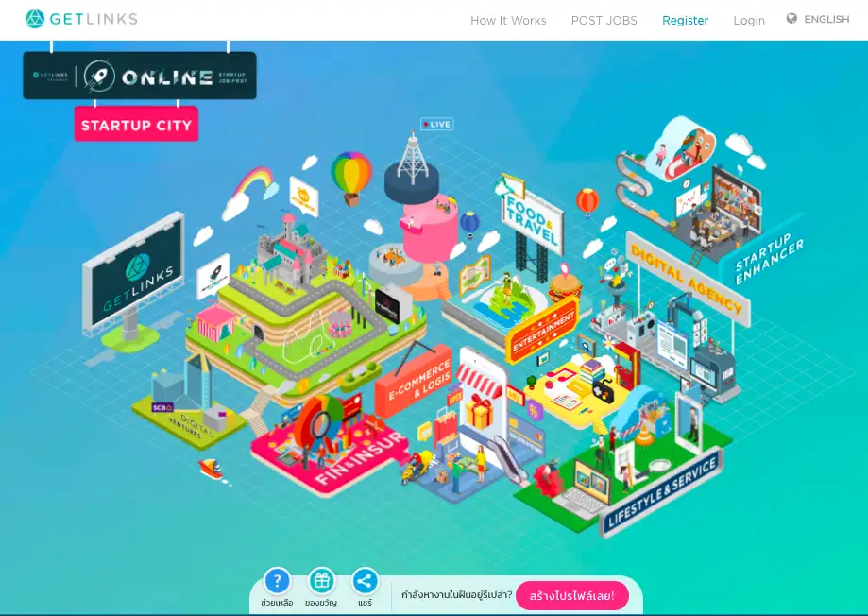Click the Login link
This screenshot has width=868, height=616.
(749, 20)
